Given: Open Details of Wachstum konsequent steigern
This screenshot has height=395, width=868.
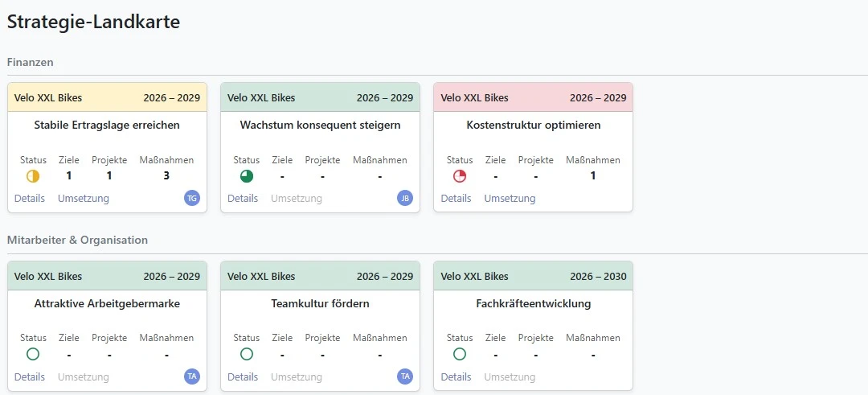Looking at the screenshot, I should click(243, 199).
